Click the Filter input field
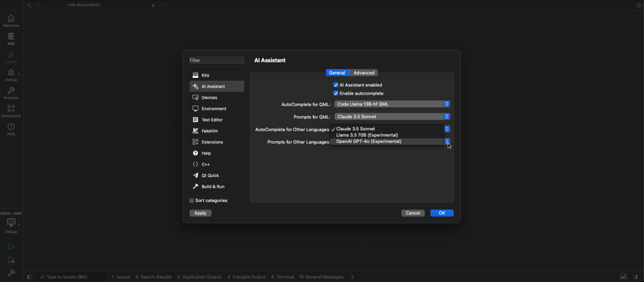The width and height of the screenshot is (644, 282). click(x=217, y=61)
